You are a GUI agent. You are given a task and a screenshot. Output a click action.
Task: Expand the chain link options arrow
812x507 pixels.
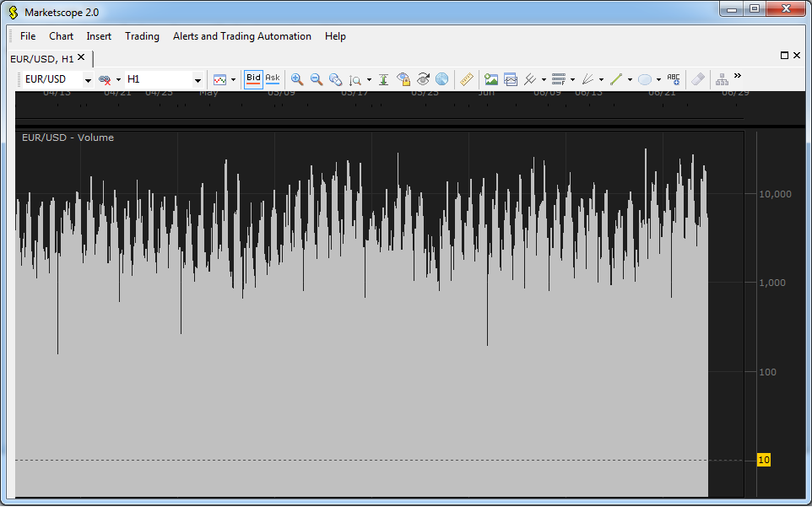(118, 79)
